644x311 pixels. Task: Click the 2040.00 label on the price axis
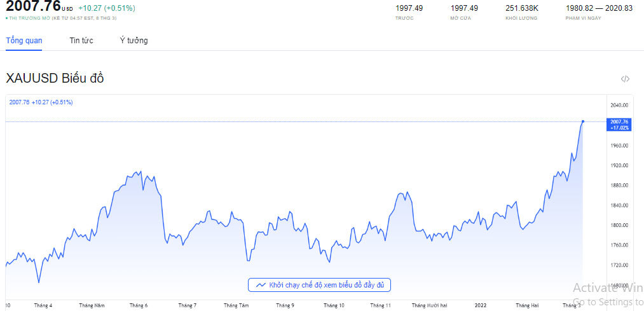[619, 105]
